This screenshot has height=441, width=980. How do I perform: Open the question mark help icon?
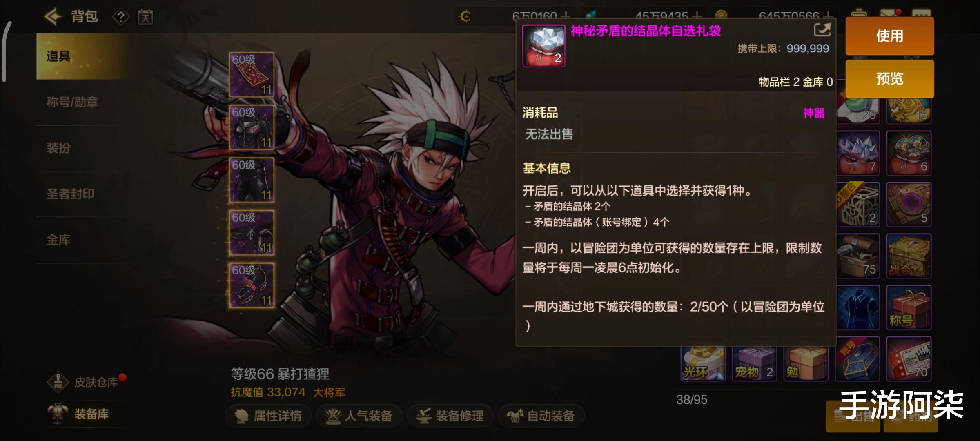click(121, 17)
